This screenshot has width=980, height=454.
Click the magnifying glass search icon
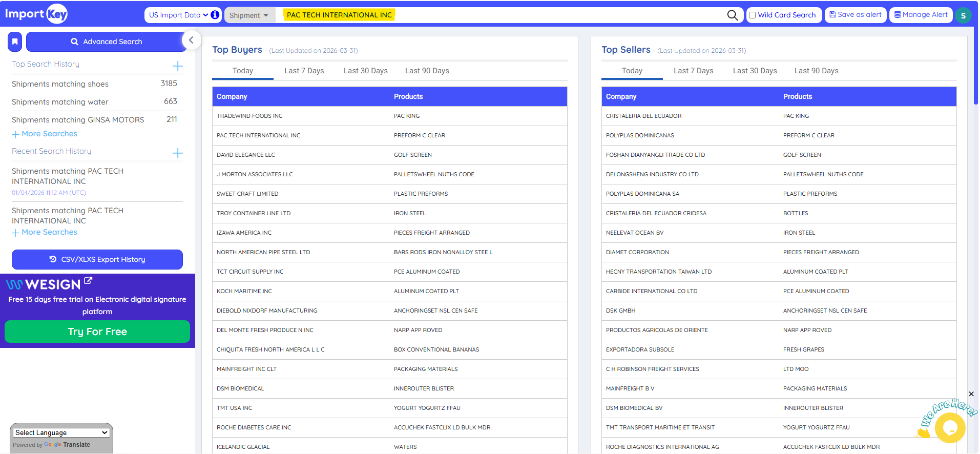point(733,15)
